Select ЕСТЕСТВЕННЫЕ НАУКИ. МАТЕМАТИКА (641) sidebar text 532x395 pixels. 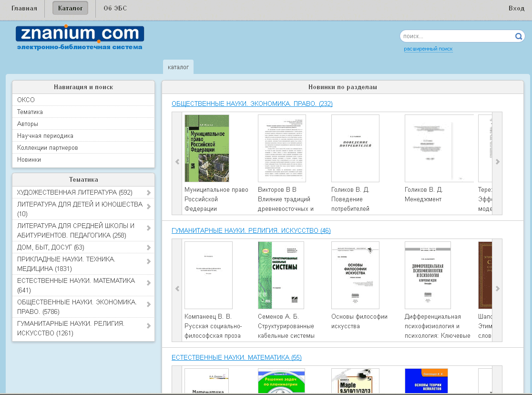tap(76, 285)
